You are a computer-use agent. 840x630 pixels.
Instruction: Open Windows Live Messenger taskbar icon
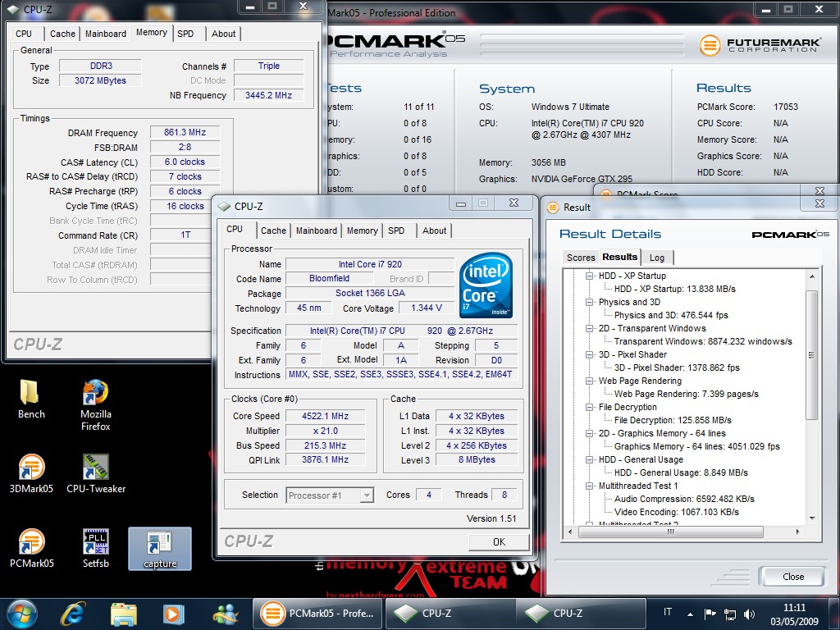(x=225, y=614)
